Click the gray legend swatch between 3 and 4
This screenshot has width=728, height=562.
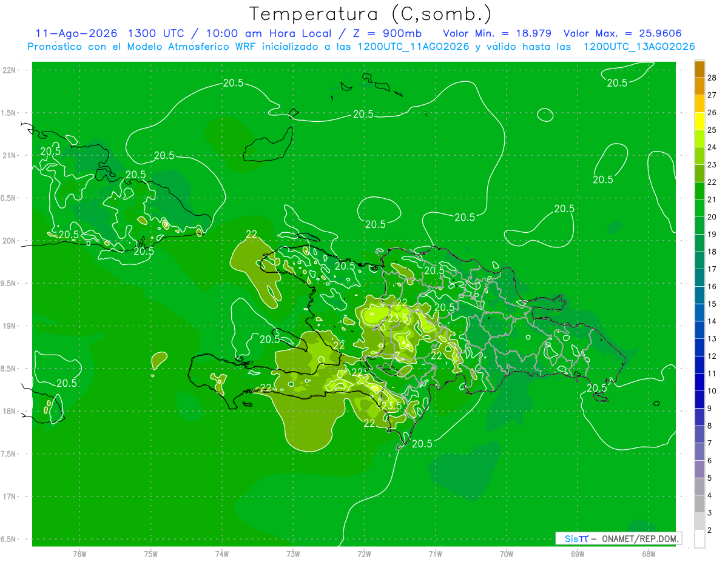click(x=699, y=504)
